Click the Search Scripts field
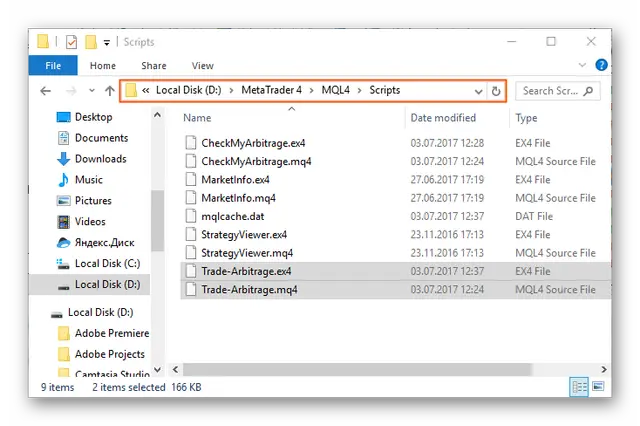Viewport: 640px width, 426px height. point(558,91)
